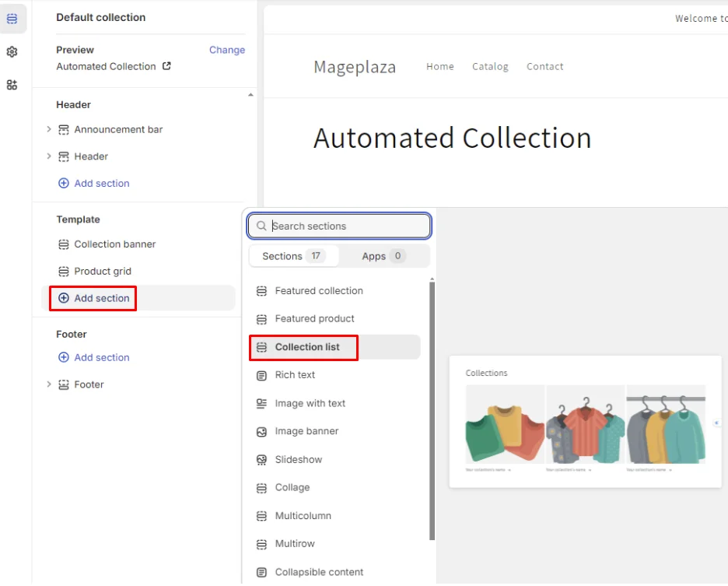Image resolution: width=728 pixels, height=586 pixels.
Task: Open app embeds icon in sidebar
Action: click(12, 85)
